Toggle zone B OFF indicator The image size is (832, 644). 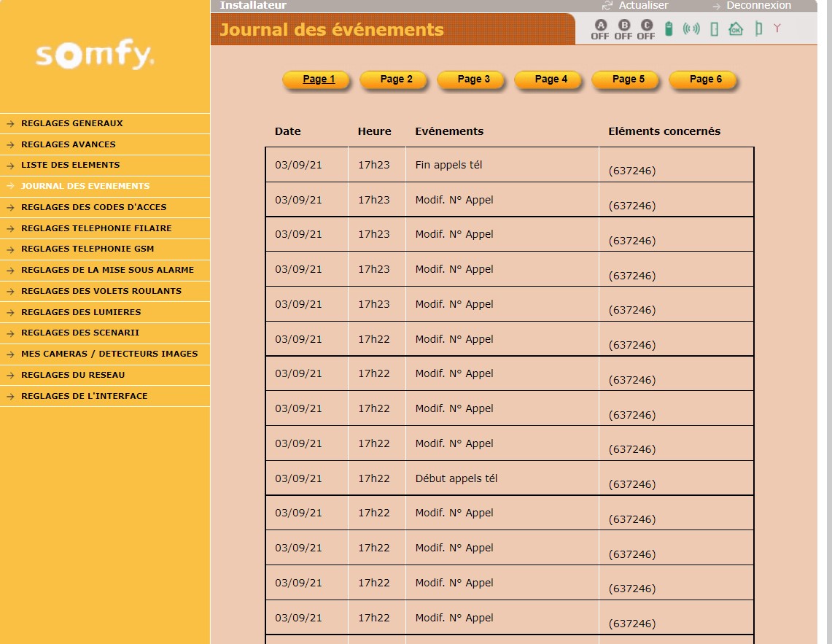[623, 29]
